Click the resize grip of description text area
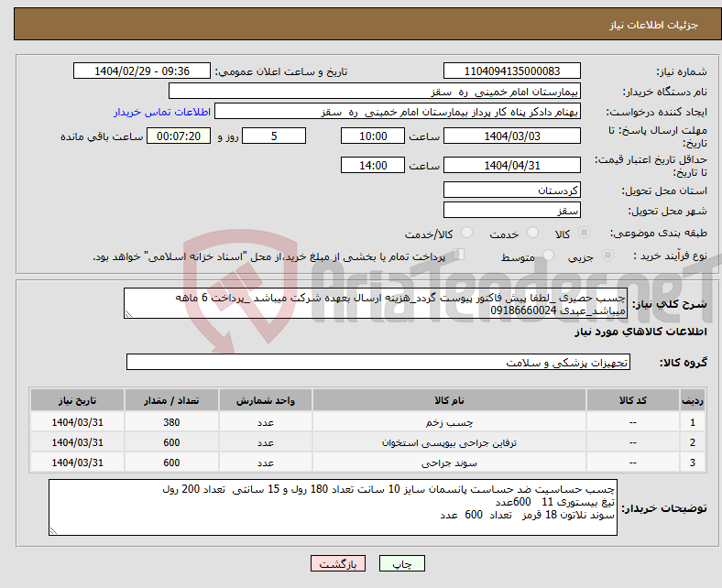 pyautogui.click(x=128, y=313)
